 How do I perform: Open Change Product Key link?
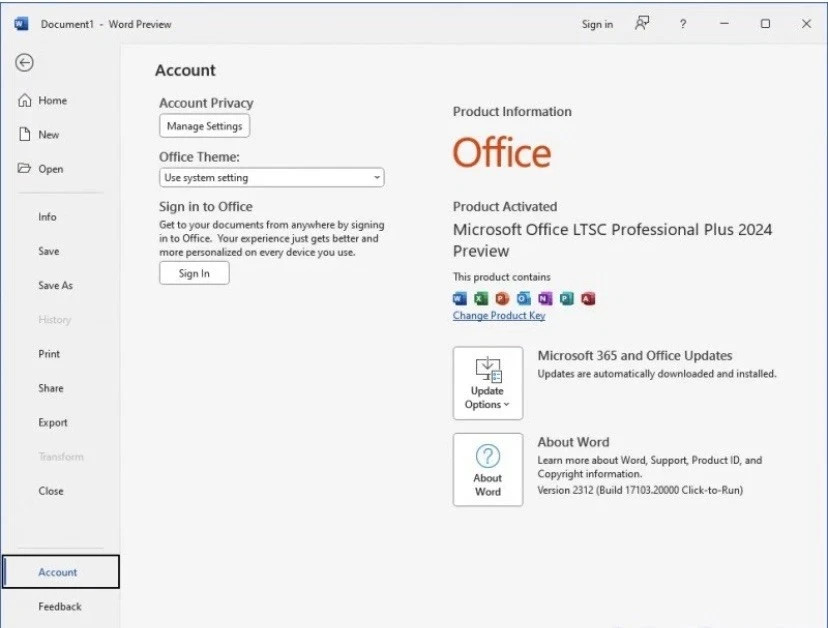[499, 315]
